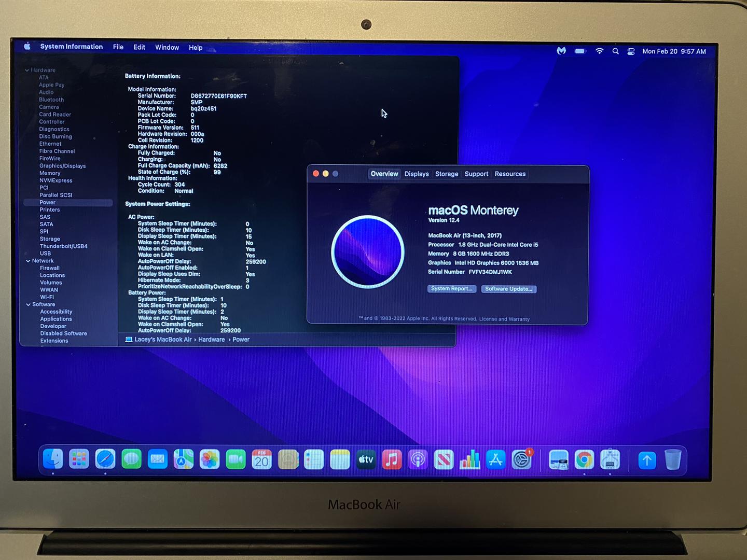
Task: Open Spotlight search in menu bar
Action: point(615,51)
